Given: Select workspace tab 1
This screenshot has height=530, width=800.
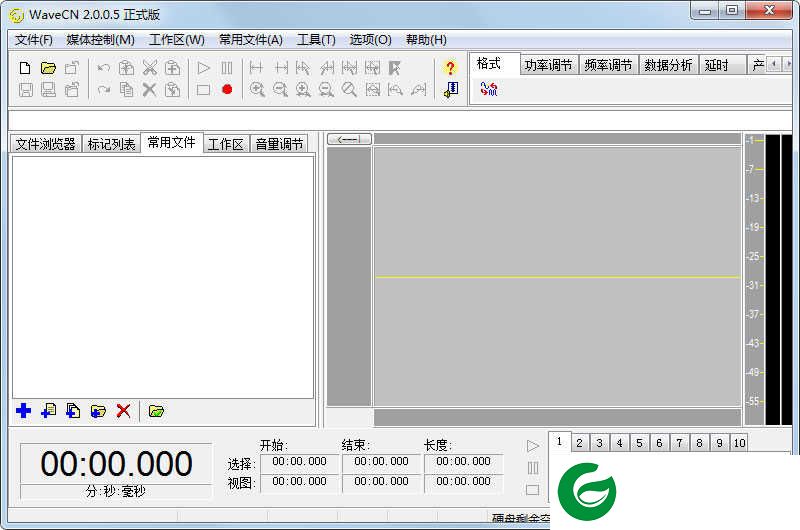Looking at the screenshot, I should tap(559, 441).
